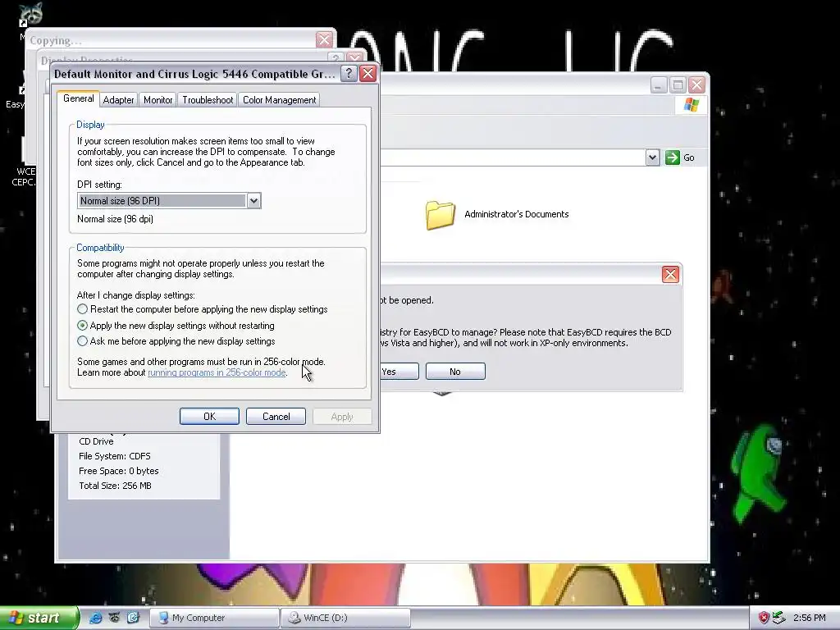Close the EasyBCD message box
840x630 pixels.
pyautogui.click(x=670, y=274)
